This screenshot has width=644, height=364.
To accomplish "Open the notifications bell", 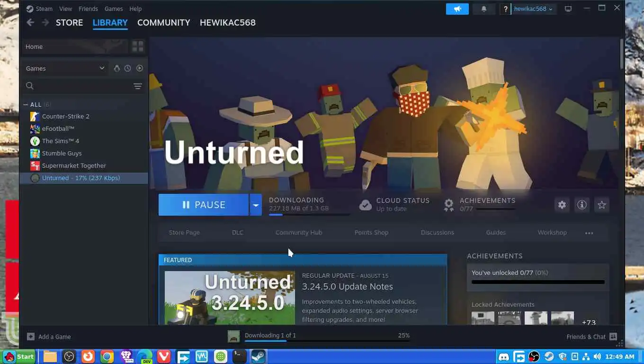I will point(483,9).
